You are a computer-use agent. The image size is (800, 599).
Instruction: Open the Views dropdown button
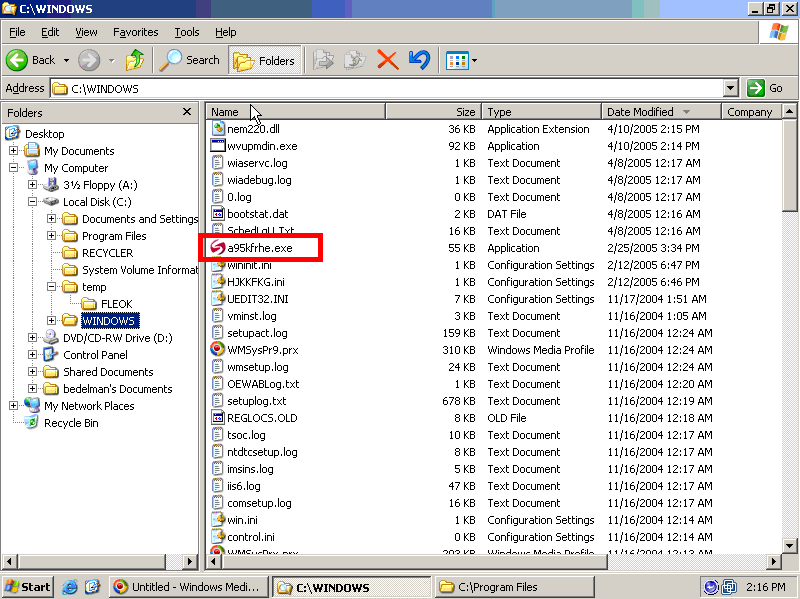pos(462,60)
